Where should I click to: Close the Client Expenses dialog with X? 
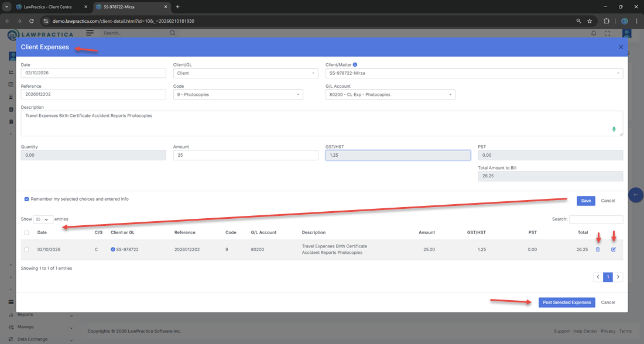621,47
